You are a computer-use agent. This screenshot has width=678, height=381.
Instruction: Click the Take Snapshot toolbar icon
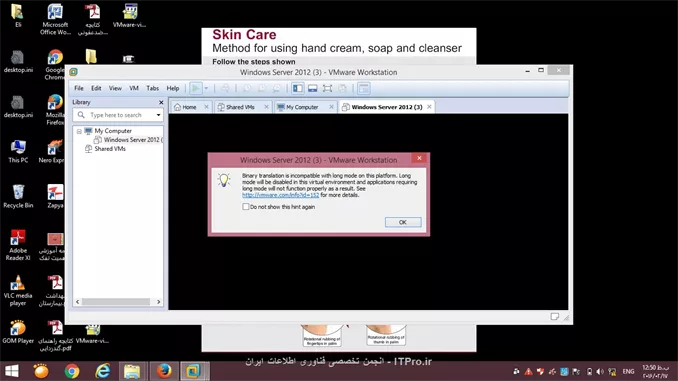pyautogui.click(x=247, y=88)
